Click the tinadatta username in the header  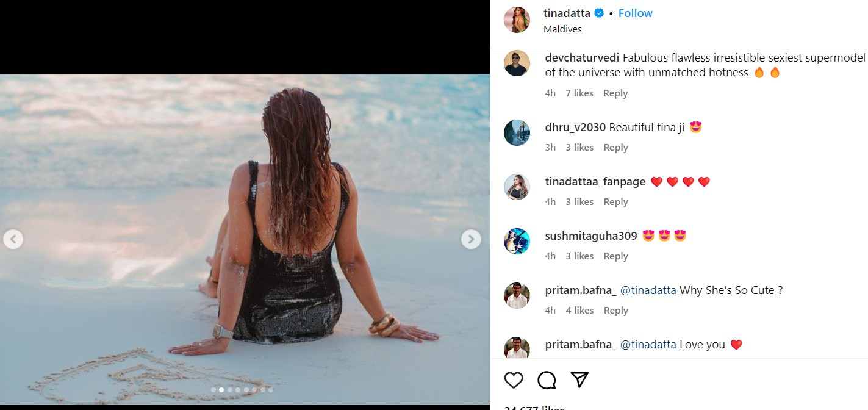567,13
